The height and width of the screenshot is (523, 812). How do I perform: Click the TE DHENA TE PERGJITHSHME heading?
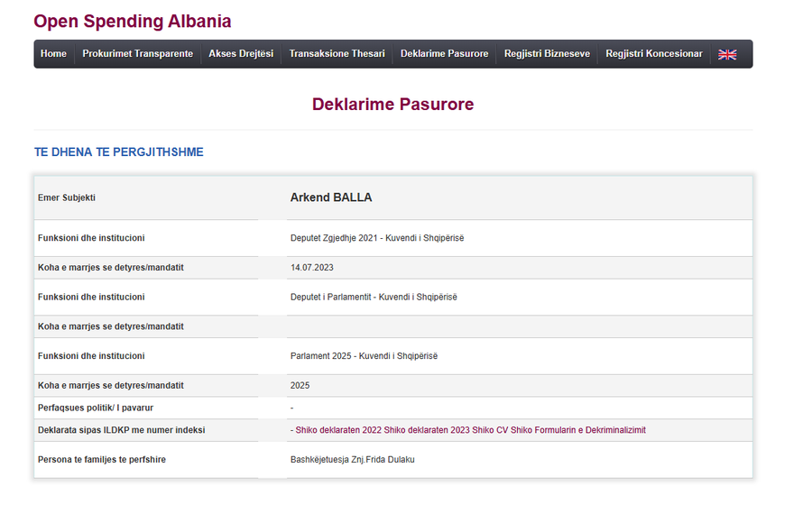pos(118,151)
